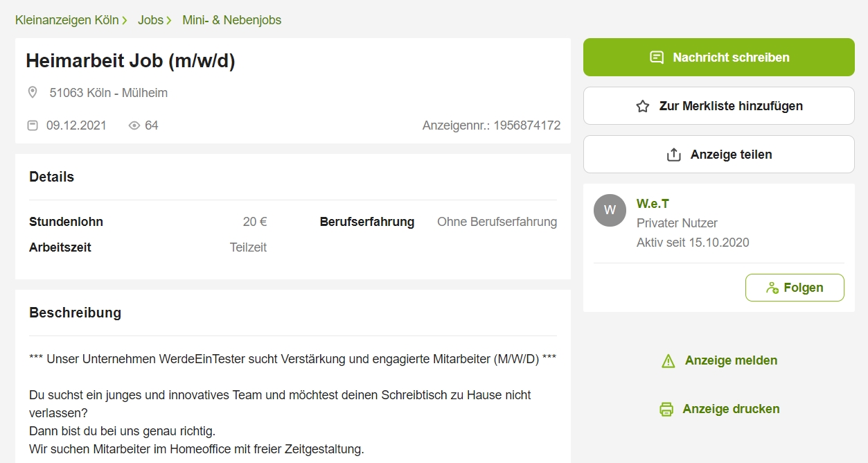
Task: Click the location pin icon
Action: tap(32, 92)
